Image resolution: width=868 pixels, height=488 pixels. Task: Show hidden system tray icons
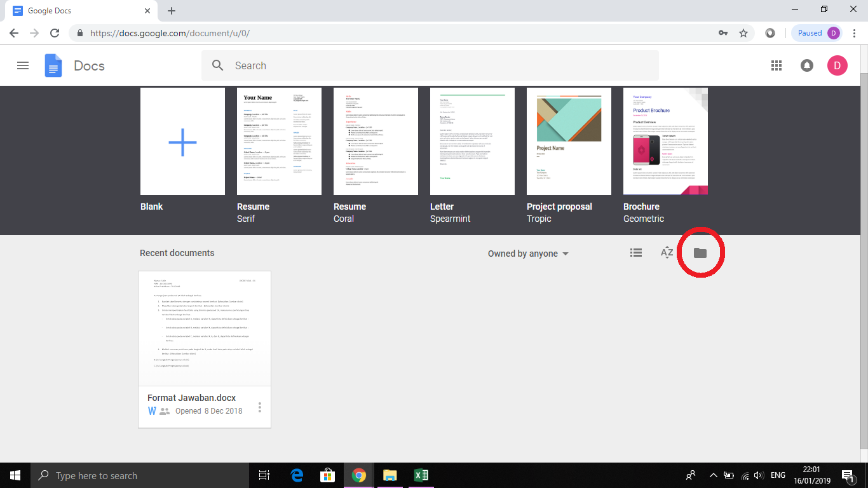(713, 475)
